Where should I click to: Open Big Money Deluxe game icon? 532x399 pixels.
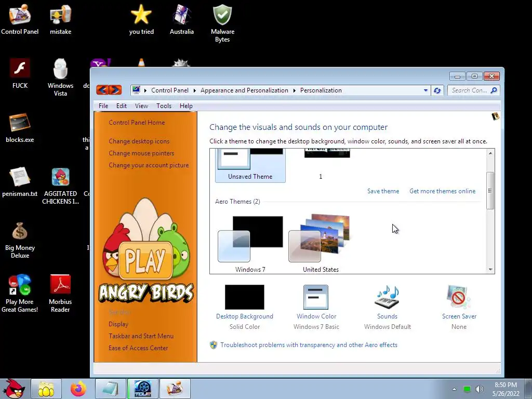pos(20,240)
